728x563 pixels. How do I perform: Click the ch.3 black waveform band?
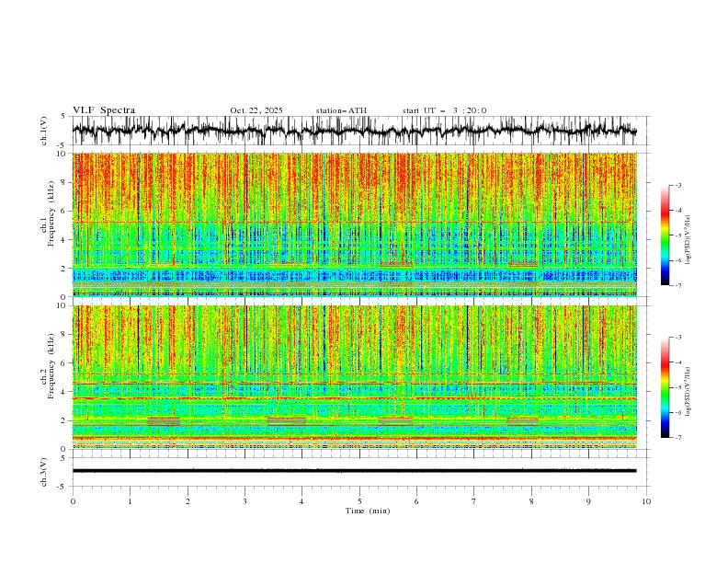(x=354, y=471)
